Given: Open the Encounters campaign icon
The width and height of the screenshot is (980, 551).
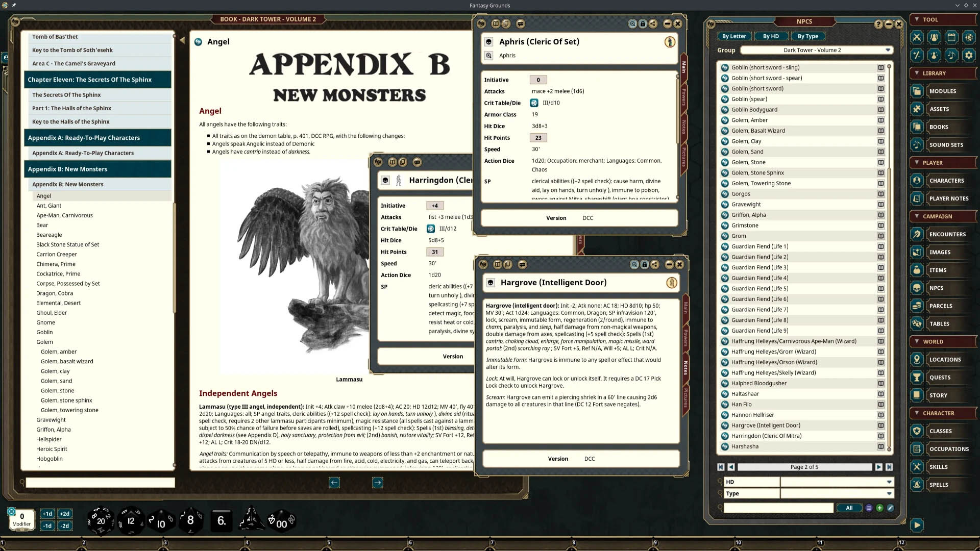Looking at the screenshot, I should (x=917, y=234).
